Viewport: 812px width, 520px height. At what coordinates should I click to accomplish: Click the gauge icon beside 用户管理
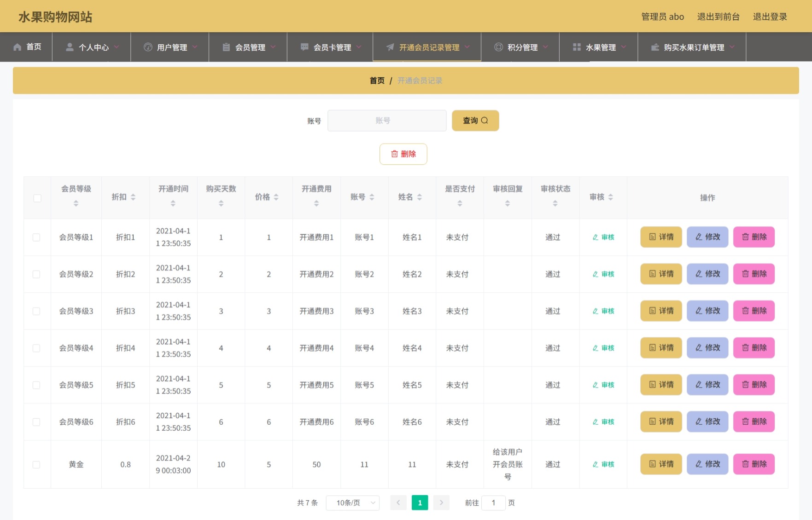[148, 47]
